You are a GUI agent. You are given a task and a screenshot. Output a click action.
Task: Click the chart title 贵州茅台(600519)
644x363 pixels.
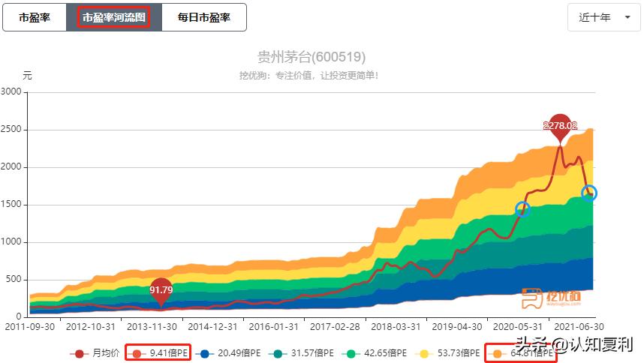pyautogui.click(x=311, y=57)
